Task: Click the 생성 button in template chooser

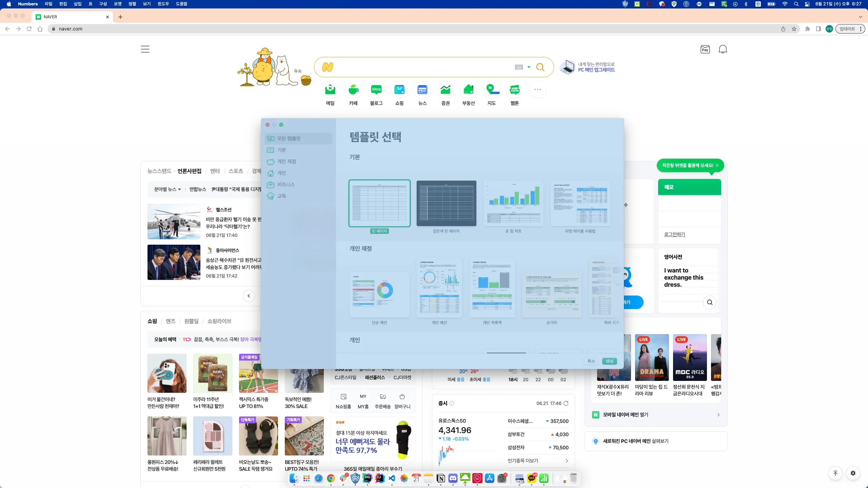Action: point(609,361)
